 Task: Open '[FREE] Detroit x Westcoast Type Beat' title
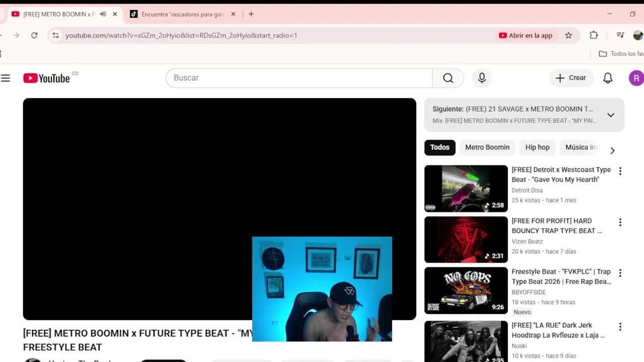point(561,174)
